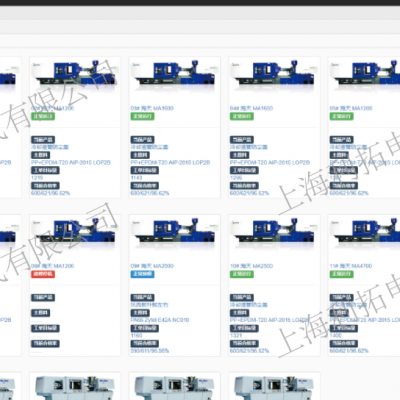Click the green status badge on 03# card
Screen dimensions: 400x400
click(x=142, y=116)
